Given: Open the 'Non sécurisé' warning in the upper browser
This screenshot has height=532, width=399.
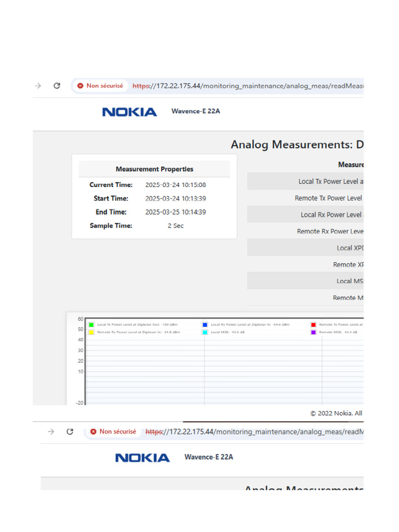Looking at the screenshot, I should [100, 86].
